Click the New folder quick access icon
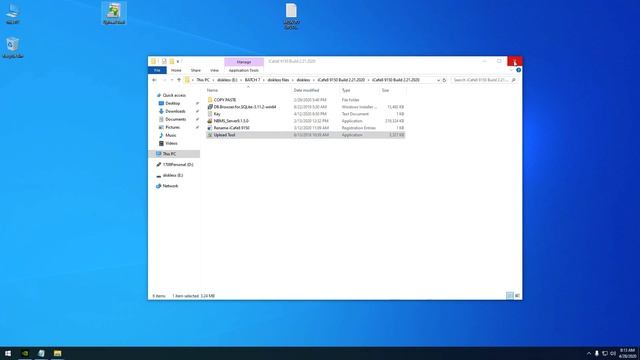The image size is (640, 360). click(x=172, y=61)
